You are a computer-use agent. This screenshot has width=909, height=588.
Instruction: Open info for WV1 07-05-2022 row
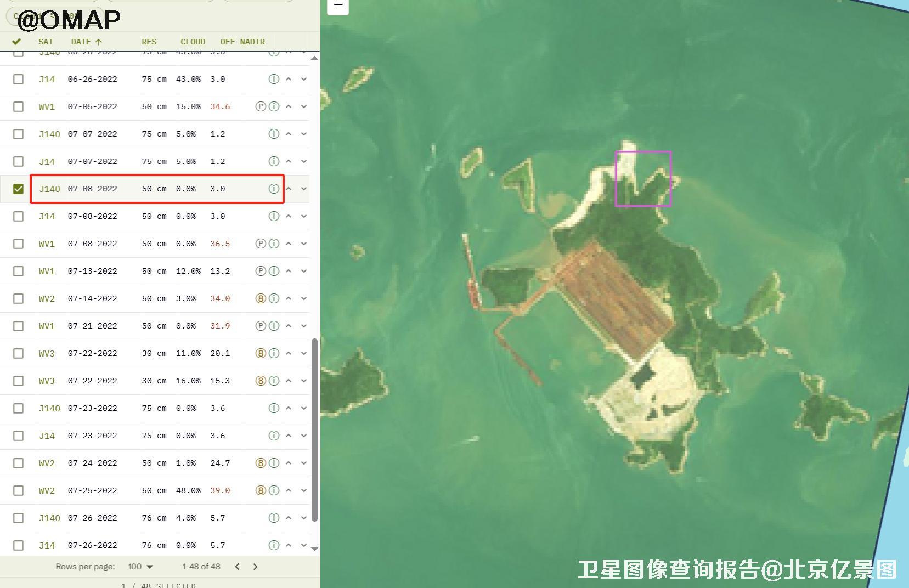coord(274,106)
